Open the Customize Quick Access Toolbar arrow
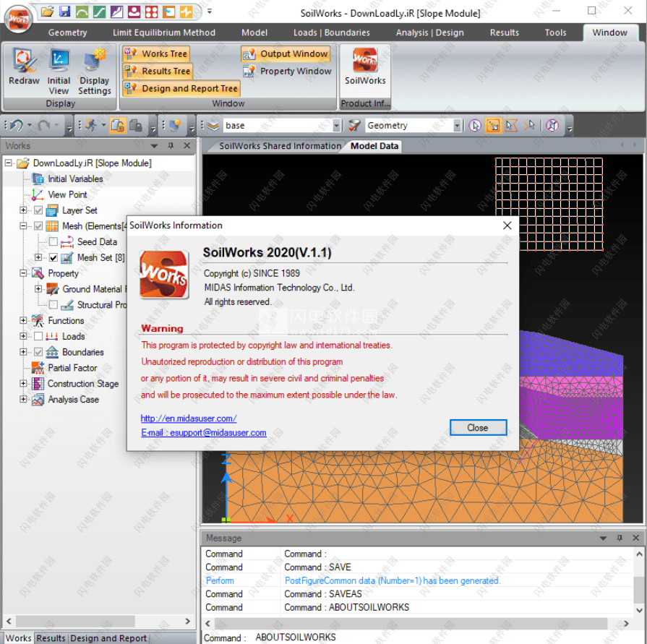Viewport: 647px width, 644px height. click(x=210, y=12)
